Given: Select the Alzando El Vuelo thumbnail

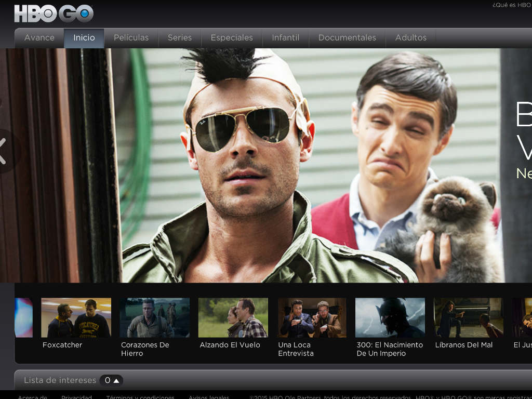Looking at the screenshot, I should click(x=233, y=317).
